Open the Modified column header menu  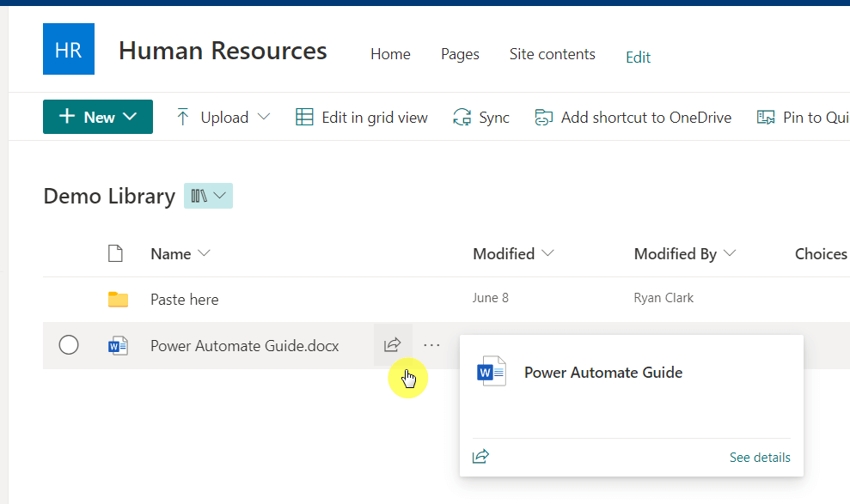tap(513, 253)
